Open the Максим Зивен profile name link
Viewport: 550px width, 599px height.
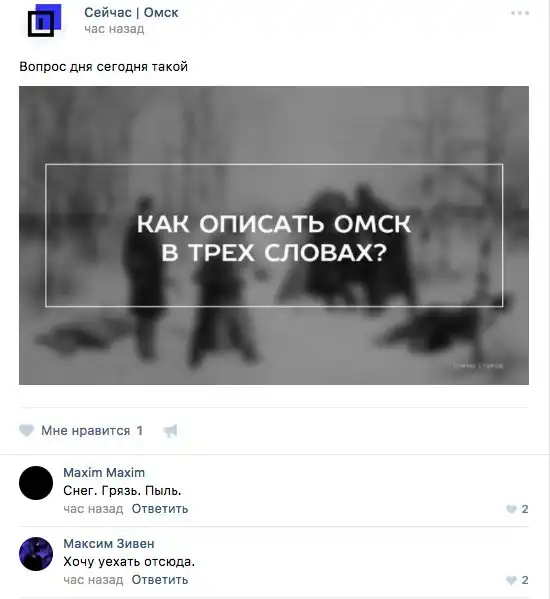[109, 544]
